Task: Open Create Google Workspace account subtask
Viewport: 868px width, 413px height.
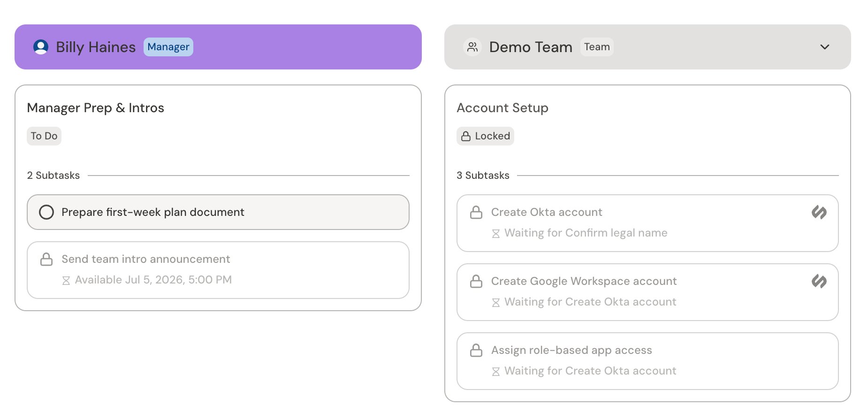Action: [x=647, y=292]
